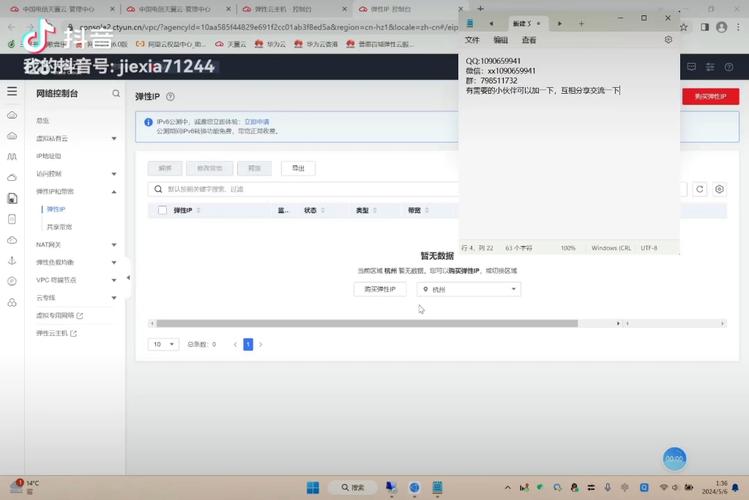Open the 查看 menu in Notepad

coord(529,40)
